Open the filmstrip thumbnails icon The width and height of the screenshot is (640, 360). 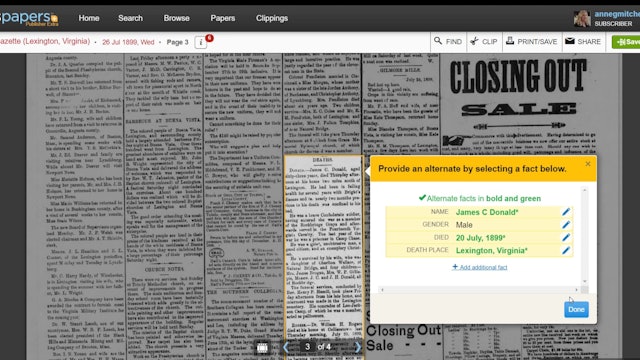(x=262, y=347)
